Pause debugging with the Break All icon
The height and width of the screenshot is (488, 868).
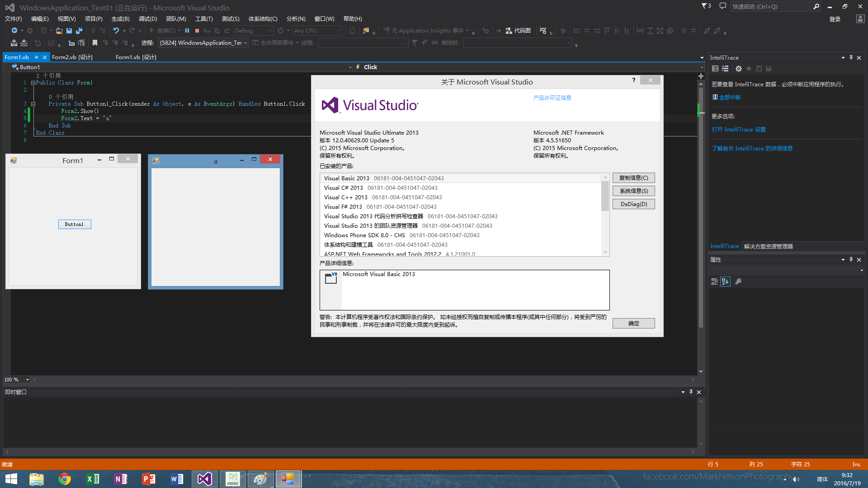(187, 31)
